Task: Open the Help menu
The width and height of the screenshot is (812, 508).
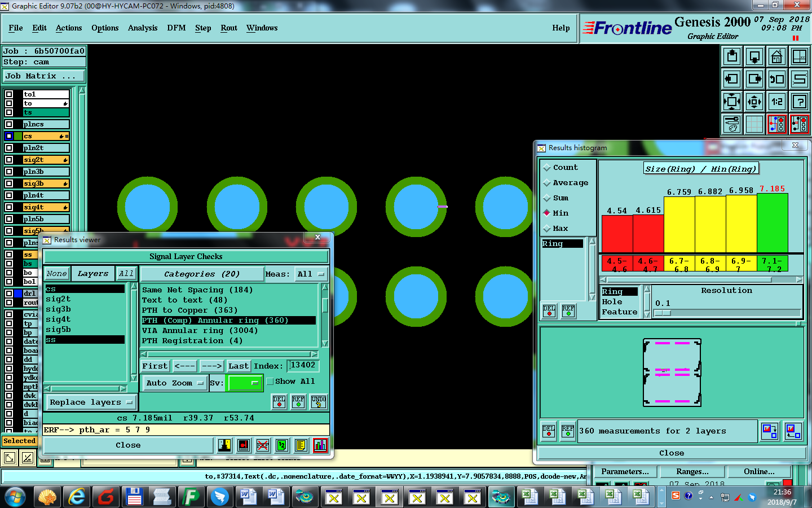Action: [x=561, y=28]
